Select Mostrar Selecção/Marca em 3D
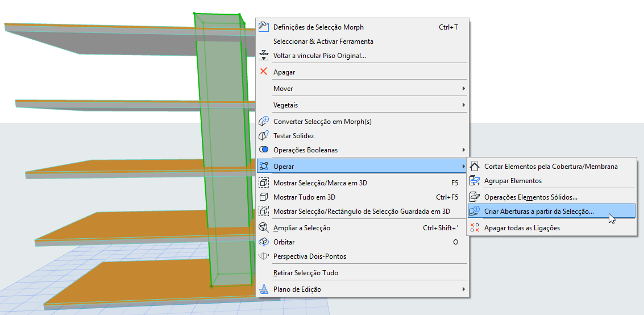This screenshot has height=315, width=644. coord(362,183)
